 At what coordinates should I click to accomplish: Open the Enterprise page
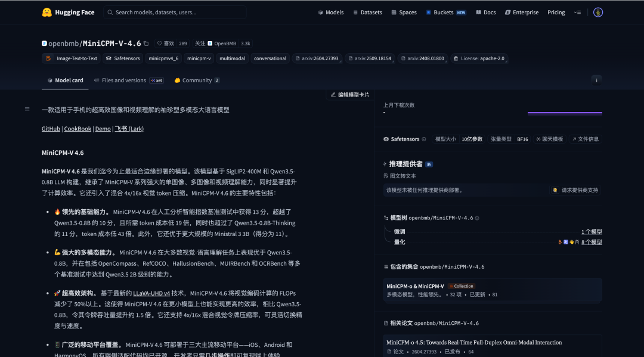point(522,13)
